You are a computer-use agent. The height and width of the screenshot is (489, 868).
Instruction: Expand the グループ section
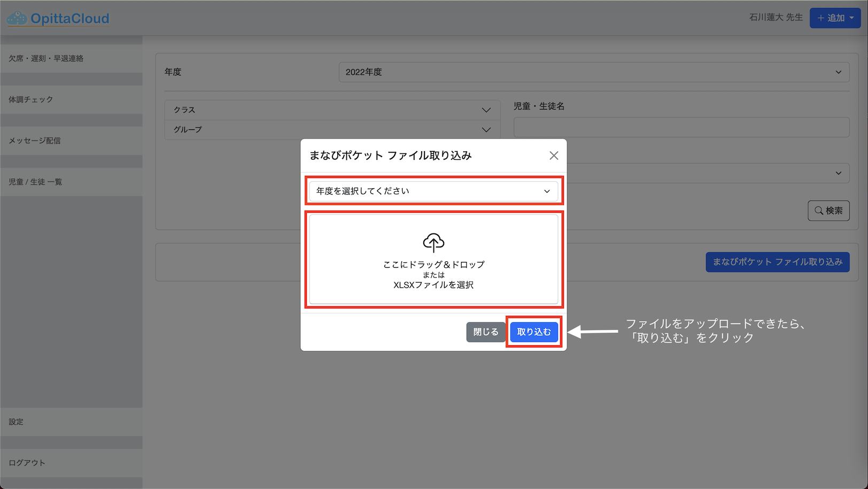tap(332, 130)
